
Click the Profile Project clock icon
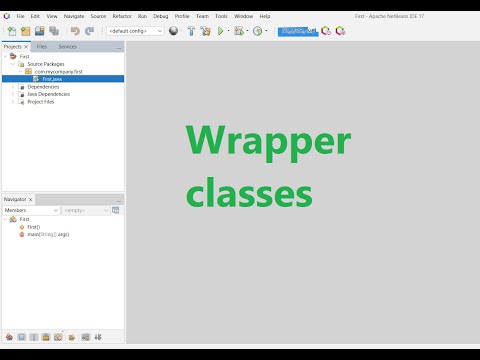257,31
